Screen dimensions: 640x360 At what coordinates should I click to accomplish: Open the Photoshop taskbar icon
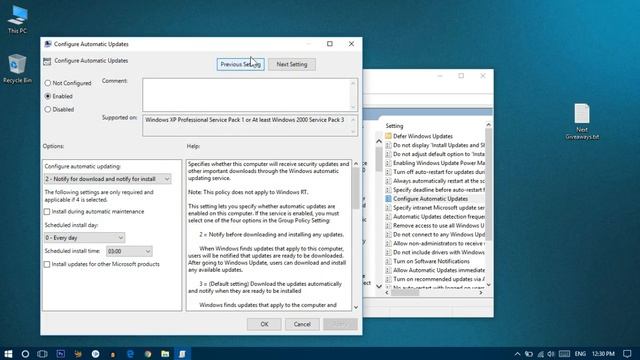click(60, 353)
